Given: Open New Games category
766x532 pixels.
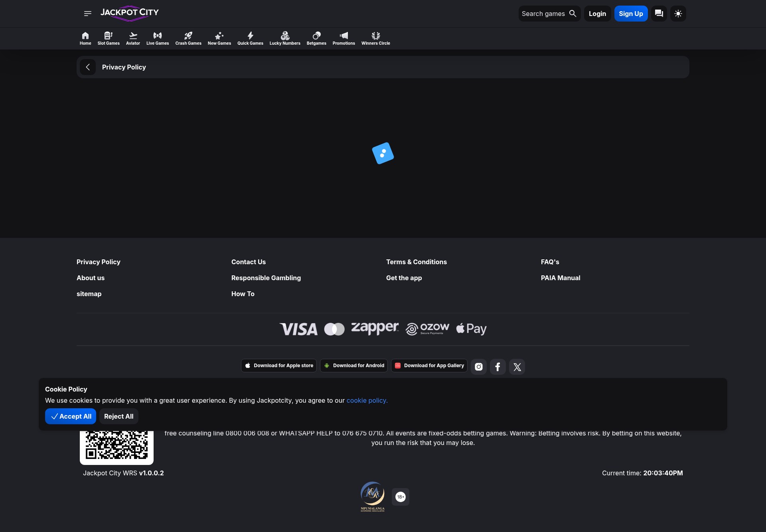Looking at the screenshot, I should (219, 38).
